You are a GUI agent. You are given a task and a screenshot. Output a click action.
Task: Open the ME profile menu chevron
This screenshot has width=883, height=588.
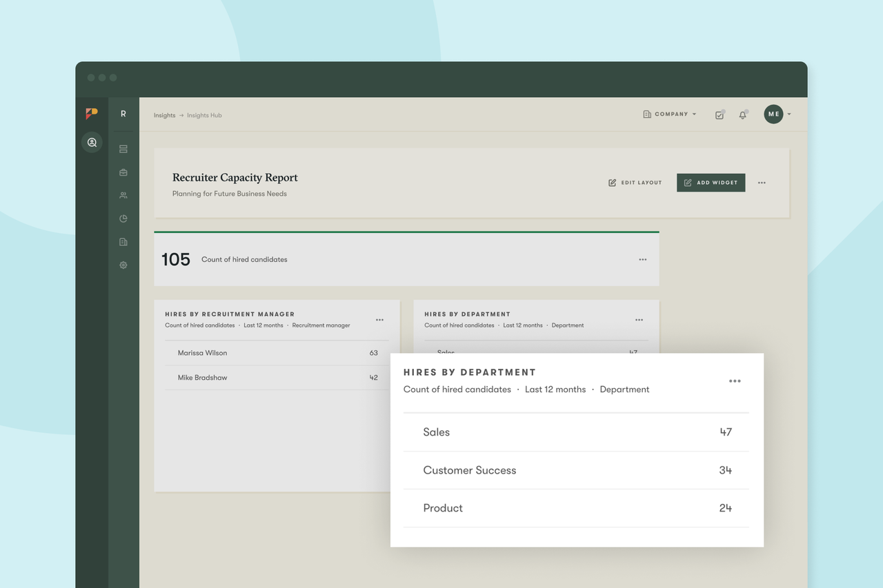coord(789,114)
